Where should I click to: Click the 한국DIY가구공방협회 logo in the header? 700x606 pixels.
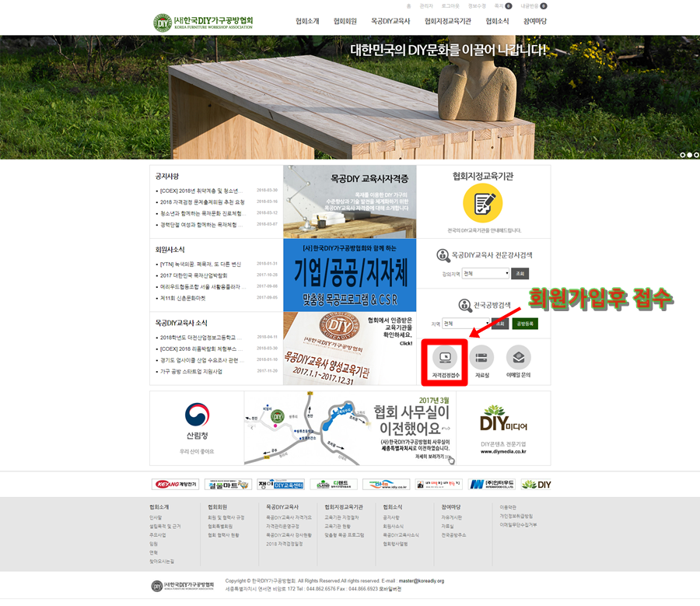tap(204, 22)
